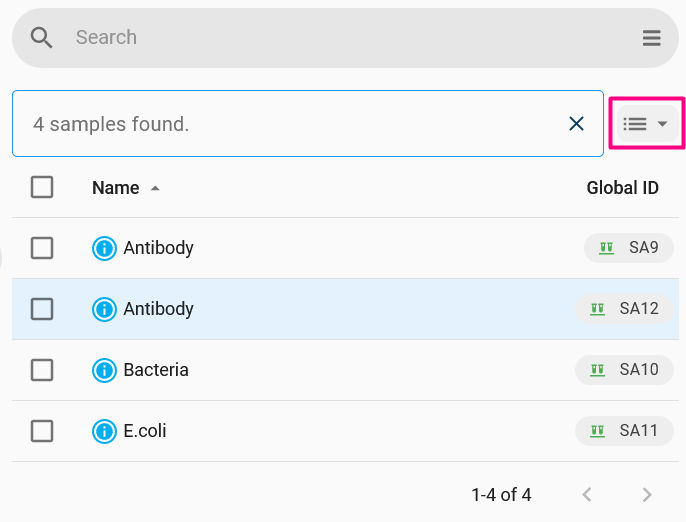The image size is (686, 522).
Task: Click info icon for Bacteria sample
Action: (104, 370)
